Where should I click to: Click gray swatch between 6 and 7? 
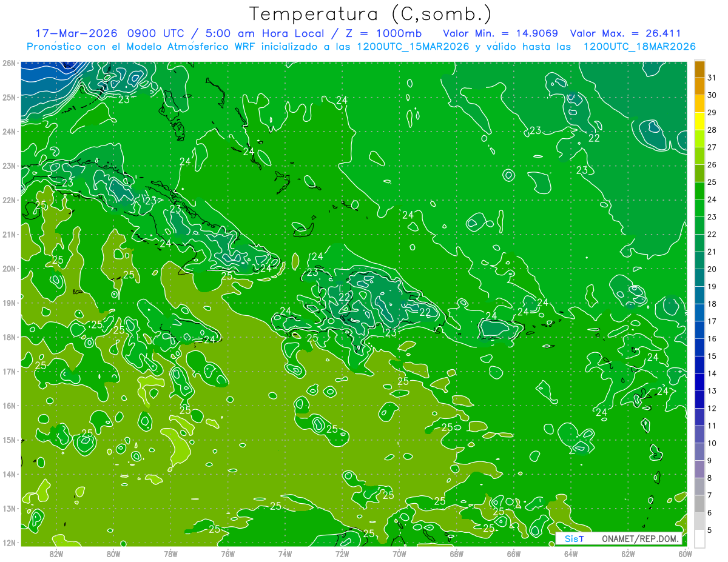(x=699, y=504)
